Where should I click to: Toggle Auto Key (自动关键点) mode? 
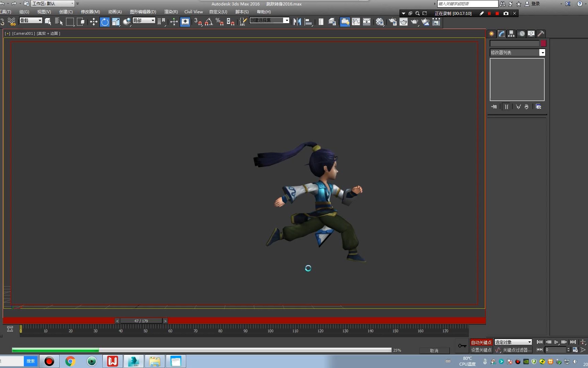tap(481, 342)
